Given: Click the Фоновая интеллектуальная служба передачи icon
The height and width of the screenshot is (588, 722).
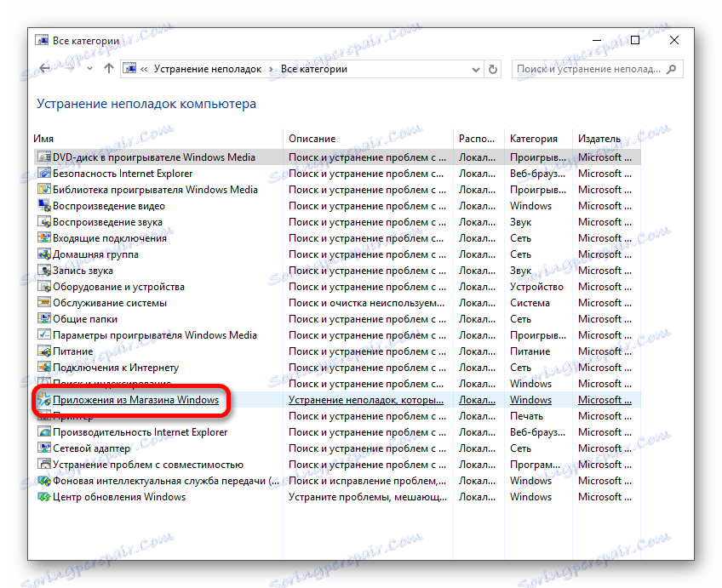Looking at the screenshot, I should click(x=43, y=481).
